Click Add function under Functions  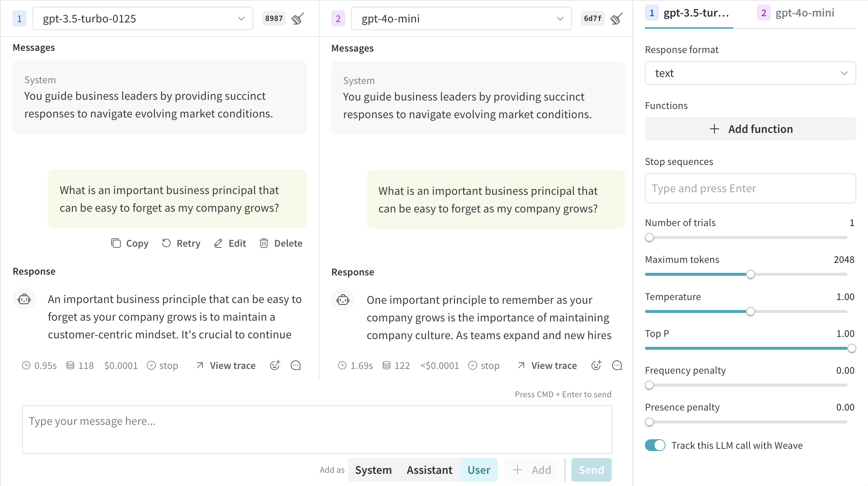(x=750, y=129)
